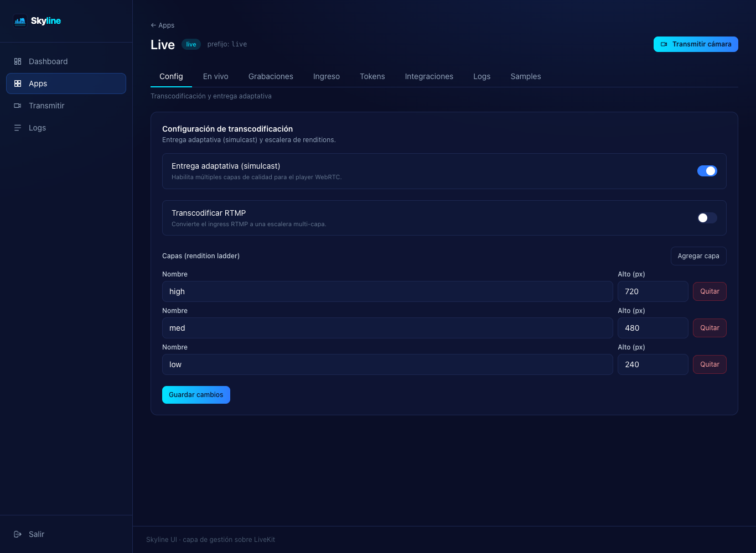The width and height of the screenshot is (756, 553).
Task: Click Salir to log out
Action: (x=66, y=534)
